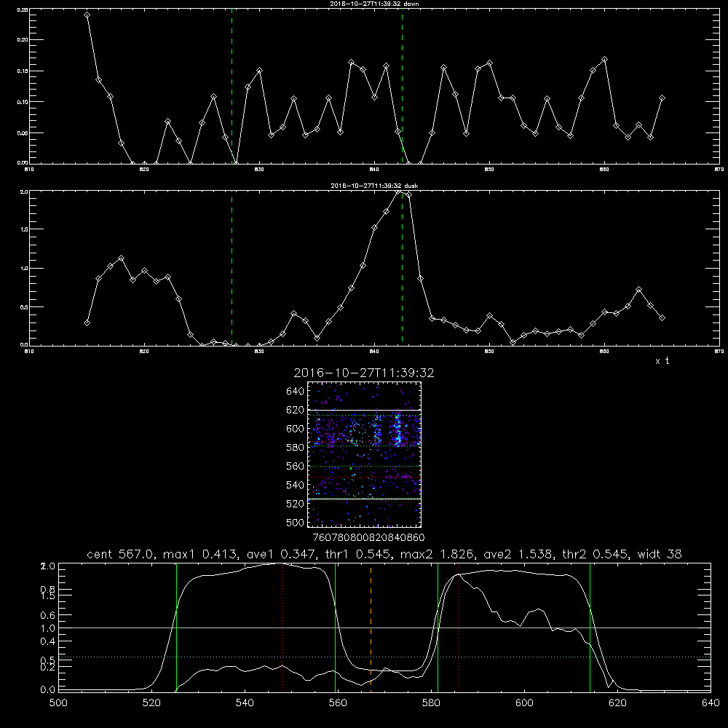Click the dusk plot title text
Screen dimensions: 728x728
(x=375, y=186)
